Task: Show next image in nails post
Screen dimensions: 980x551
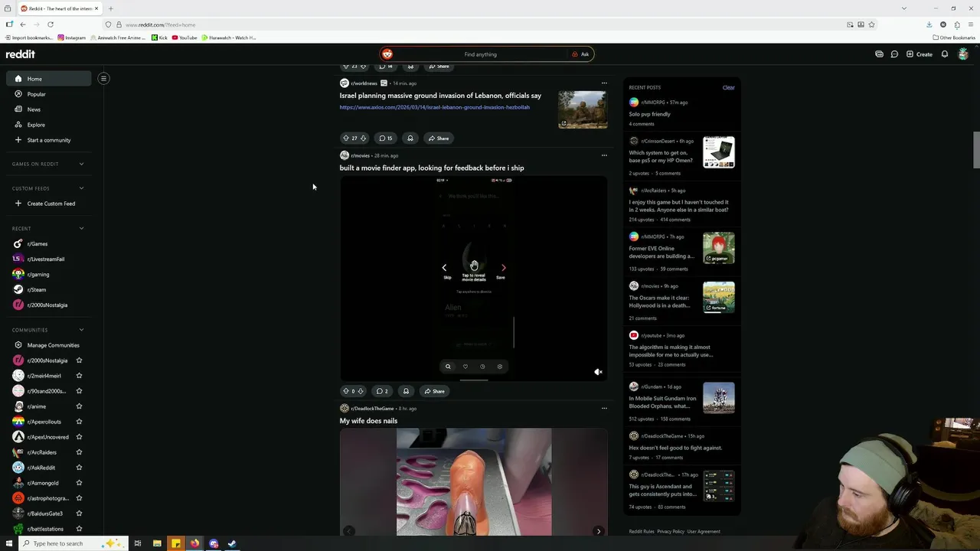Action: (599, 531)
